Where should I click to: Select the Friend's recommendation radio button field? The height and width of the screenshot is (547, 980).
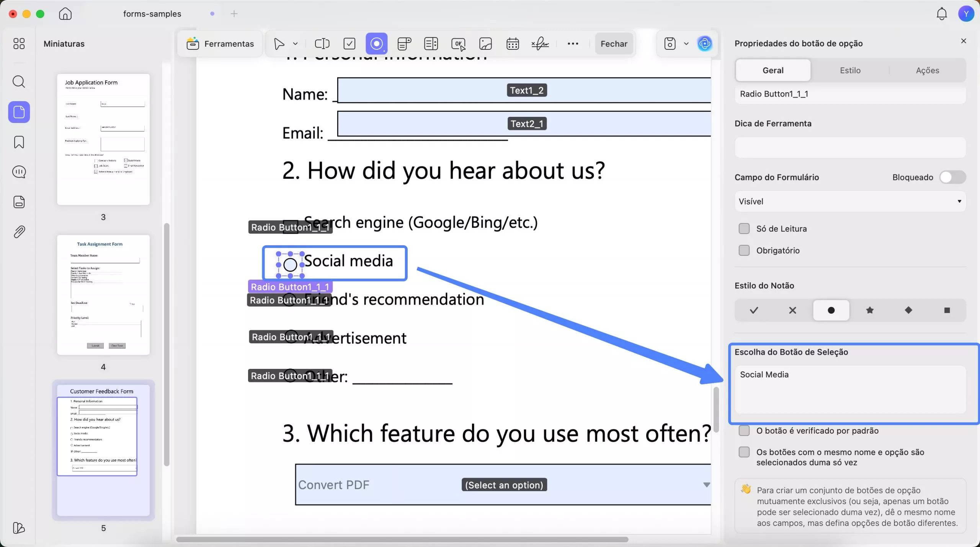[289, 300]
